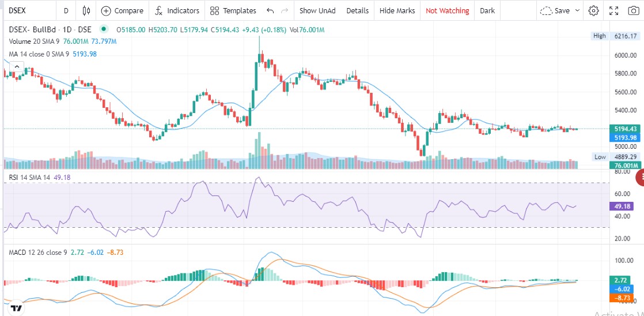Change the D timeframe interval

[66, 11]
